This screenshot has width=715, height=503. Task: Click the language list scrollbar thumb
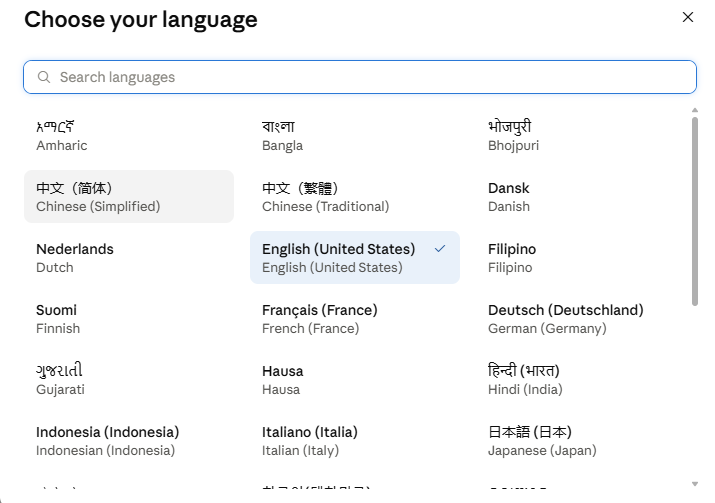click(694, 212)
